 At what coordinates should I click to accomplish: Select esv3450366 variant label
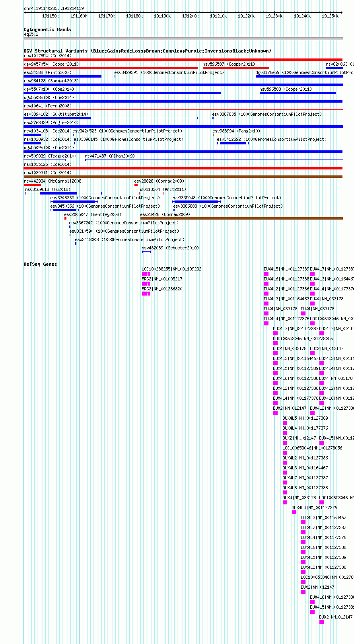click(105, 206)
